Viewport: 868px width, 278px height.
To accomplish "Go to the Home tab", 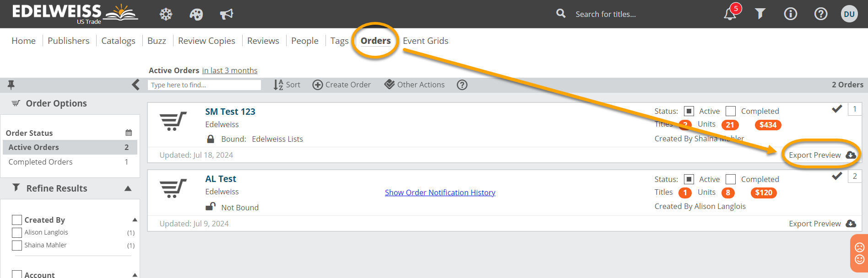I will tap(24, 41).
